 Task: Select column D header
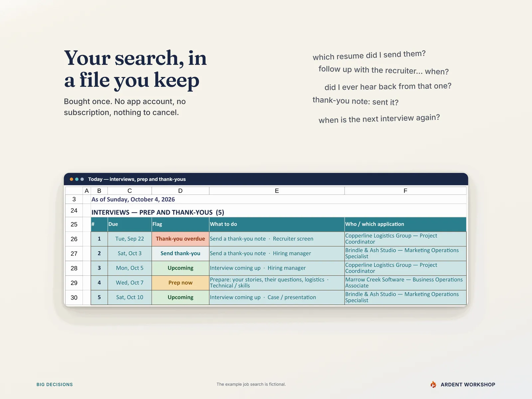tap(180, 191)
